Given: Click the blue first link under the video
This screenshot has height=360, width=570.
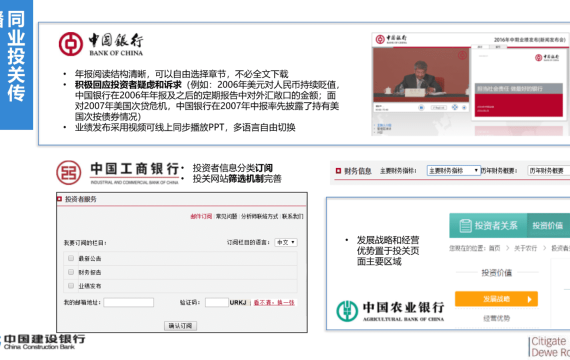Looking at the screenshot, I should tap(384, 125).
